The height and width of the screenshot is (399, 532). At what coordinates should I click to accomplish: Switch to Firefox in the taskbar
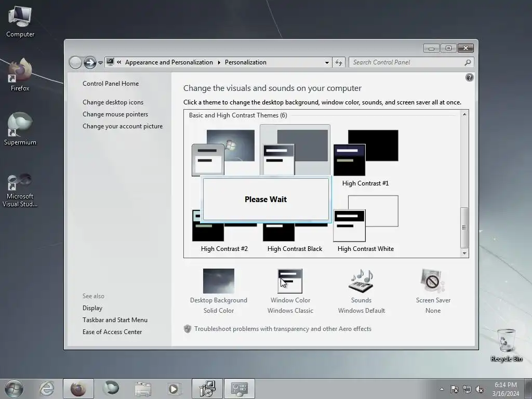tap(78, 389)
